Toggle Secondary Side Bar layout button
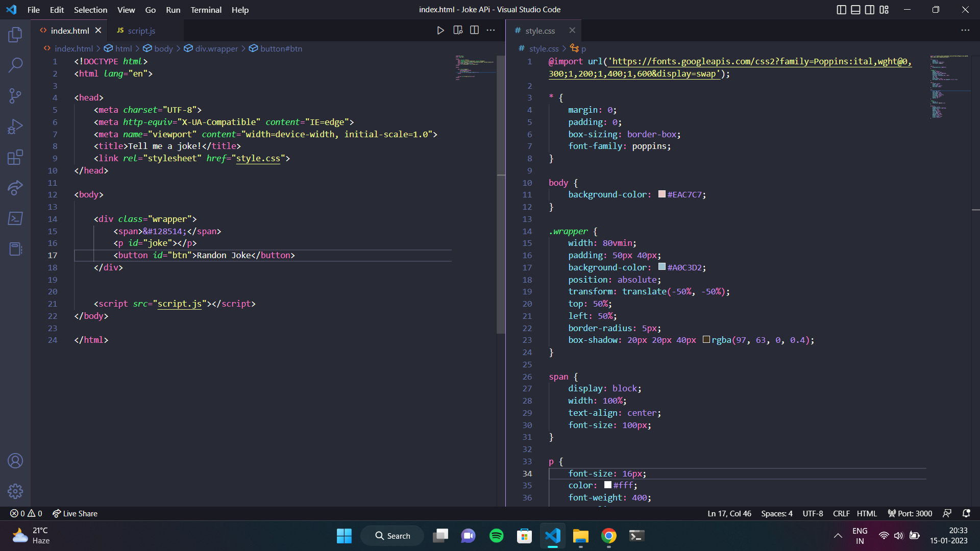980x551 pixels. click(870, 10)
